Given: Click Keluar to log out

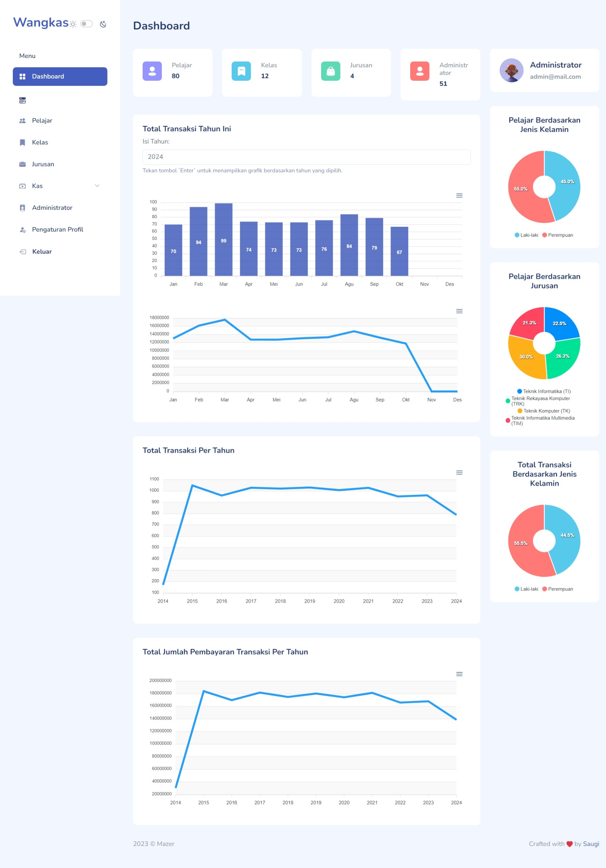Looking at the screenshot, I should (60, 251).
